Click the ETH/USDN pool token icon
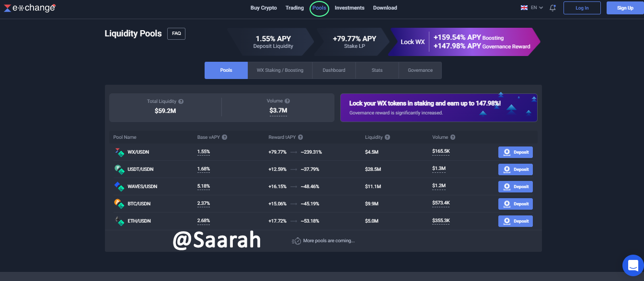Screen dimensions: 644x281 [x=119, y=221]
